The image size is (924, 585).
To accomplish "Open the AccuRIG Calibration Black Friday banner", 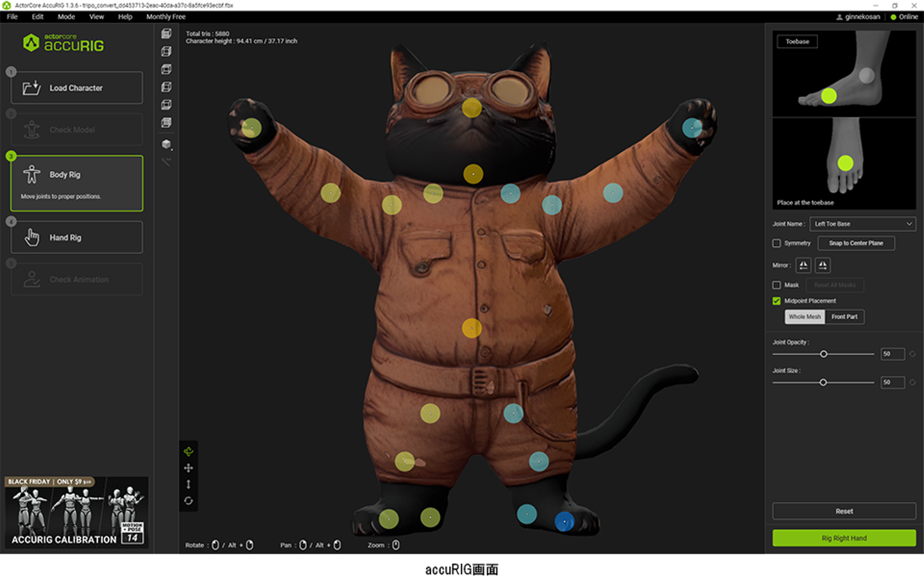I will coord(77,512).
